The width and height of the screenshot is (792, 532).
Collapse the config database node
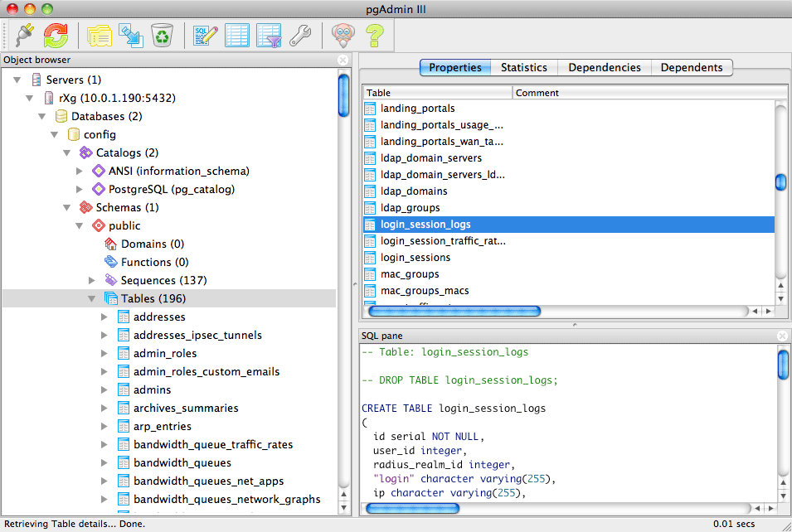(x=55, y=135)
